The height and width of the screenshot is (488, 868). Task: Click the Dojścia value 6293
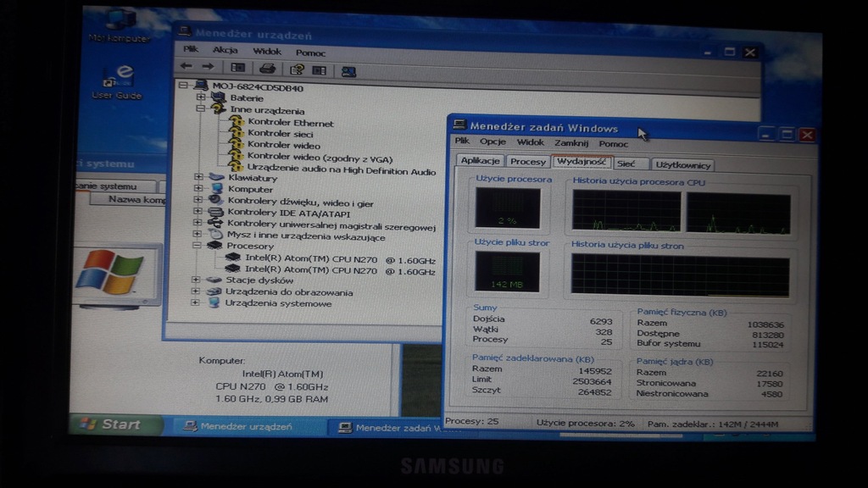coord(601,321)
